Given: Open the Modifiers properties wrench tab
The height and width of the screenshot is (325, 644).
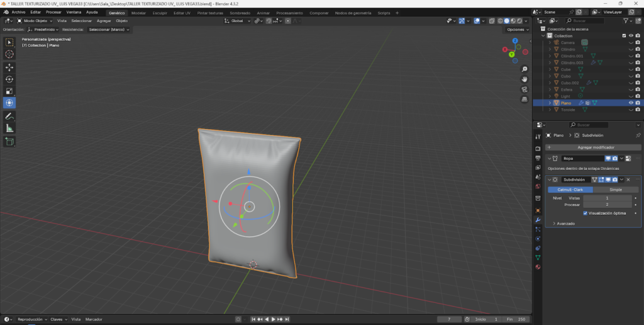Looking at the screenshot, I should click(538, 220).
